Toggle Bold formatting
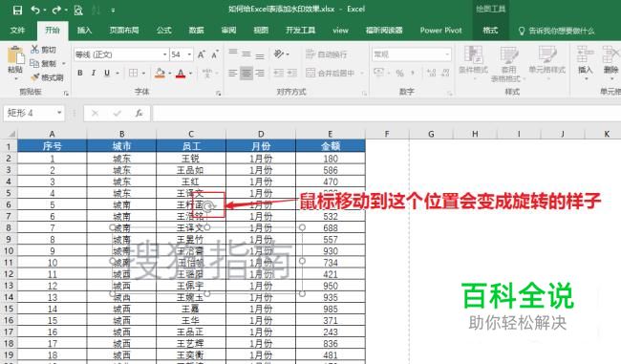The image size is (621, 364). click(x=80, y=73)
